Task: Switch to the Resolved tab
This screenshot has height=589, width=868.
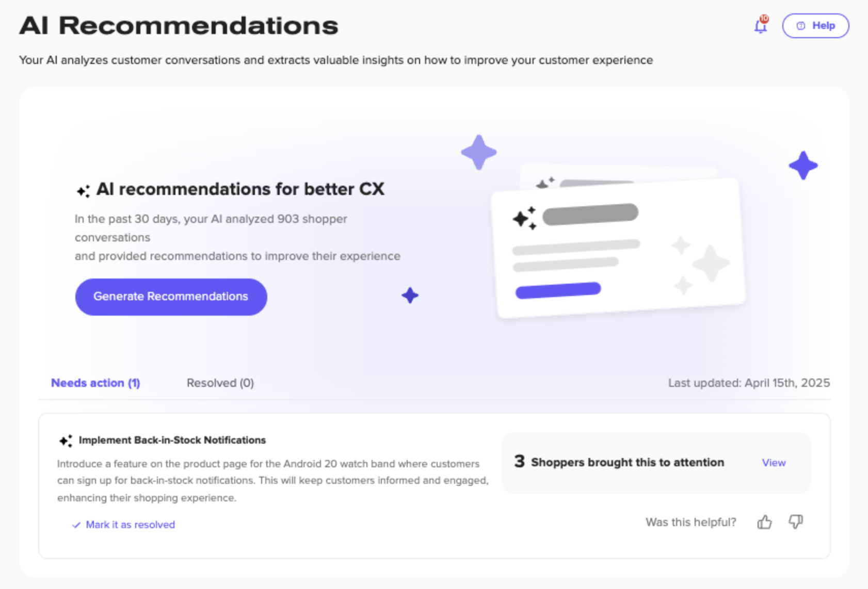Action: [x=220, y=383]
